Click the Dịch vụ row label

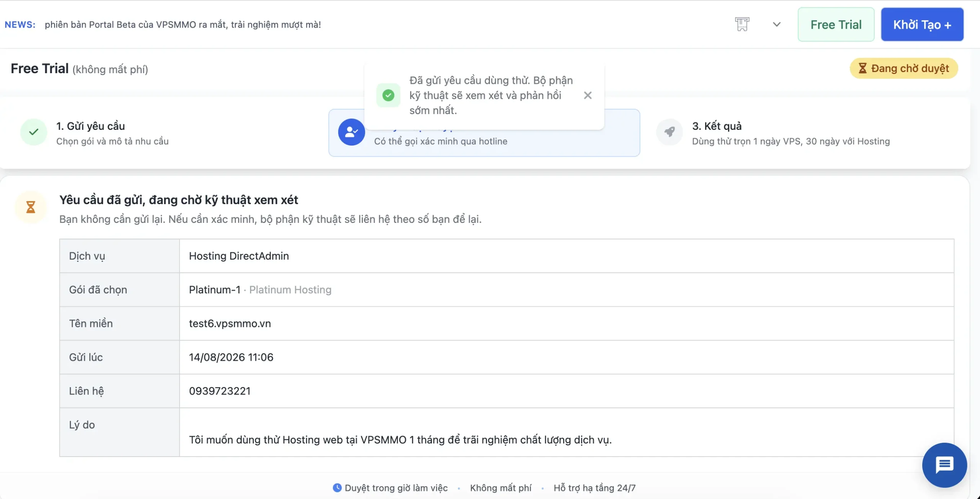point(87,256)
